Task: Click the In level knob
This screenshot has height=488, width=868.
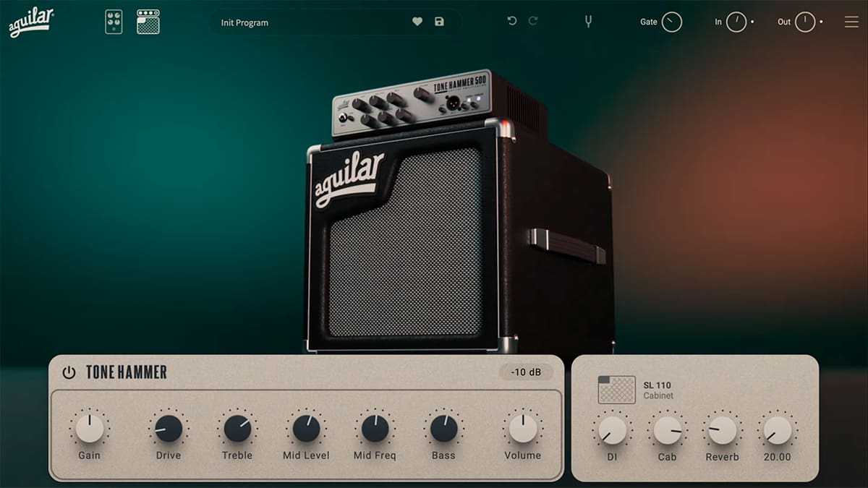Action: click(736, 22)
